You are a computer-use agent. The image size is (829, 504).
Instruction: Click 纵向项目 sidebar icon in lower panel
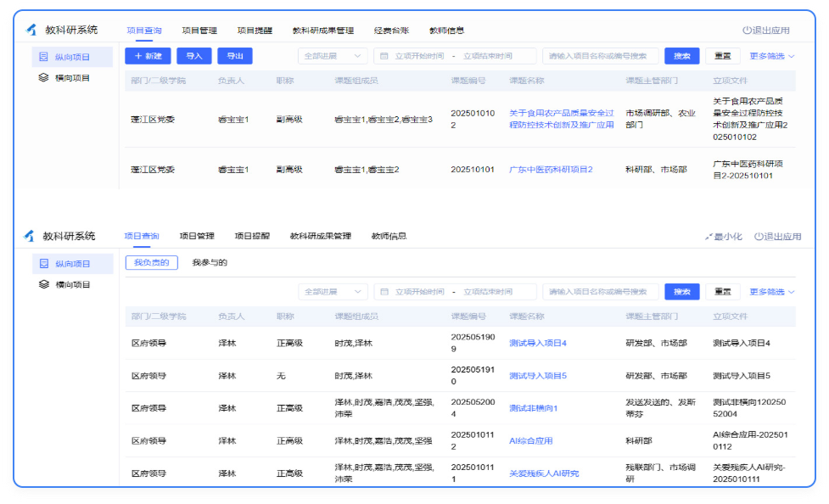tap(44, 264)
